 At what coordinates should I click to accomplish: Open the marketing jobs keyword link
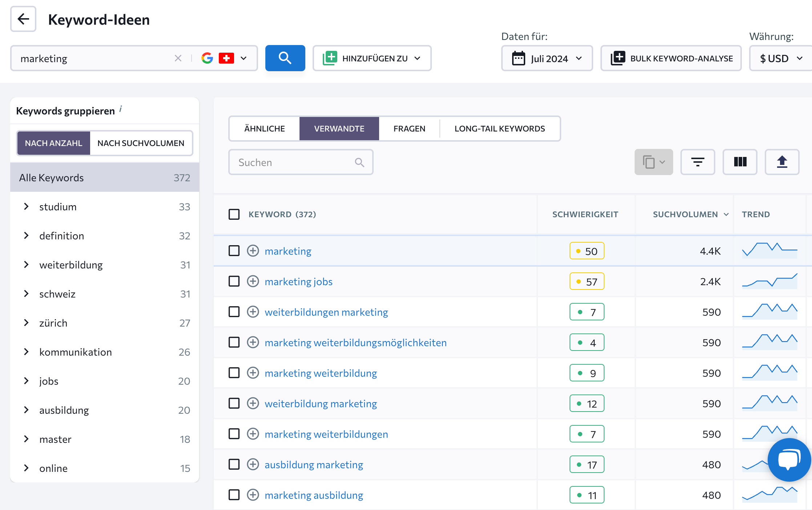pyautogui.click(x=298, y=282)
